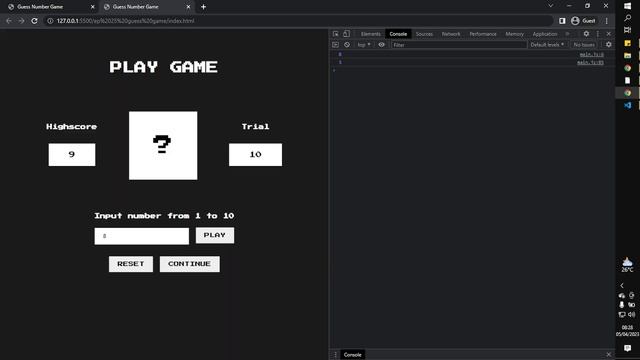Open Visual Studio Code from the taskbar
This screenshot has width=640, height=360.
[627, 105]
